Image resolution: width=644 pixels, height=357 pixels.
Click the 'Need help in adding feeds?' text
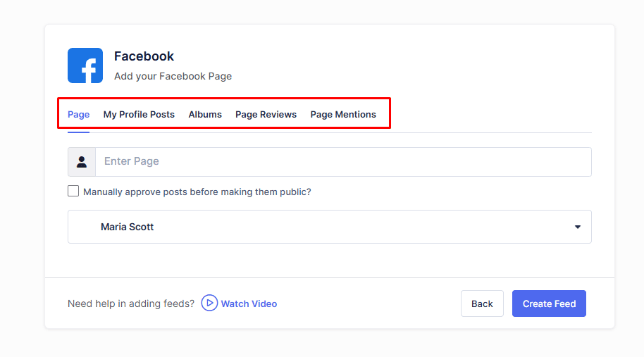tap(130, 303)
